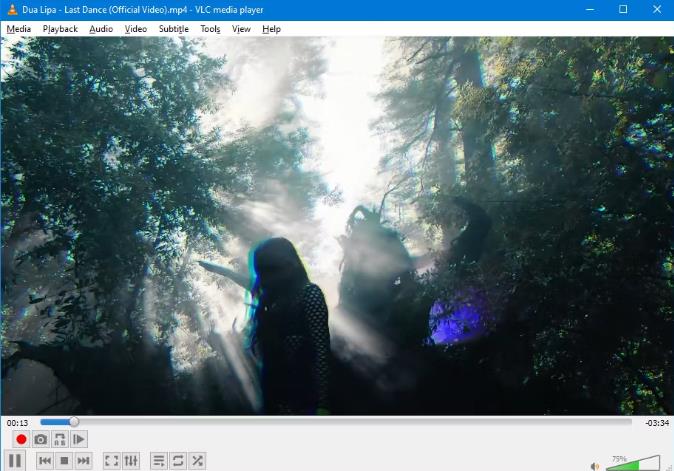This screenshot has height=471, width=674.
Task: Open the Audio menu
Action: 101,29
